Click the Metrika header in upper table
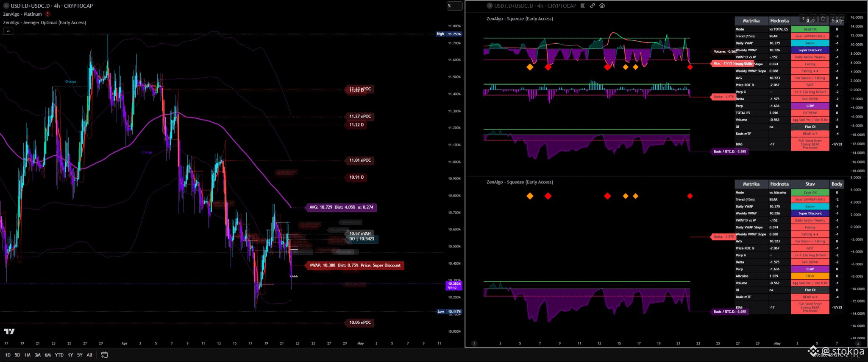The image size is (868, 362). click(751, 21)
